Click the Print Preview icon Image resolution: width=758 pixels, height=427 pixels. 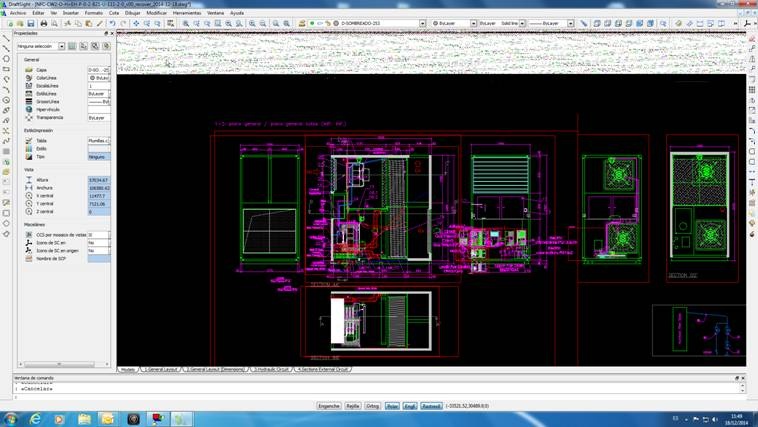tap(54, 23)
